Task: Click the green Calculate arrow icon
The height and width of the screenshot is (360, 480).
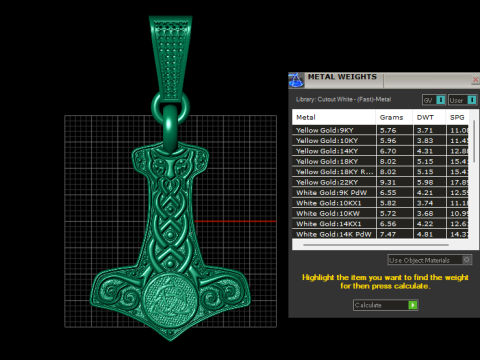Action: pyautogui.click(x=413, y=305)
